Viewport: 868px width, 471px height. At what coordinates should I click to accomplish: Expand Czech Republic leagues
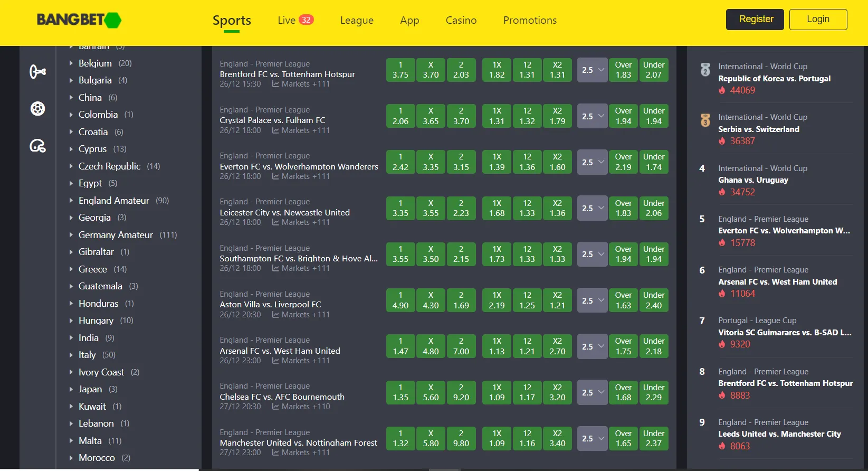71,166
